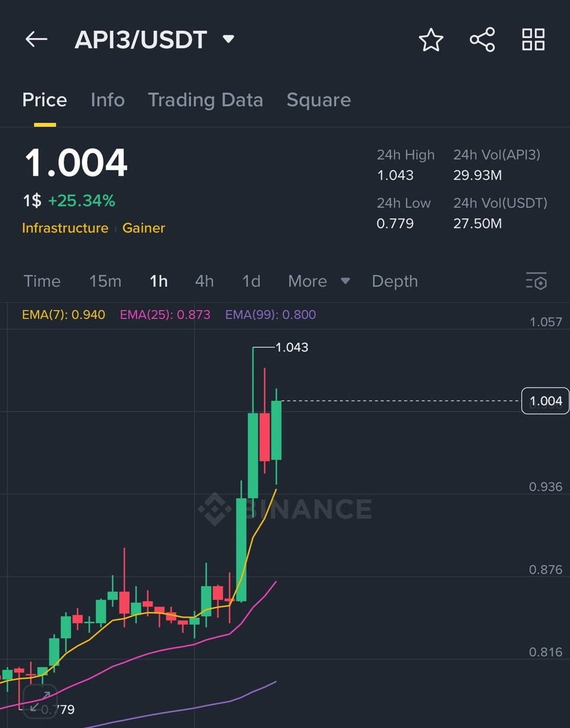Tap the large 1.004 price display
Image resolution: width=570 pixels, height=728 pixels.
[76, 163]
